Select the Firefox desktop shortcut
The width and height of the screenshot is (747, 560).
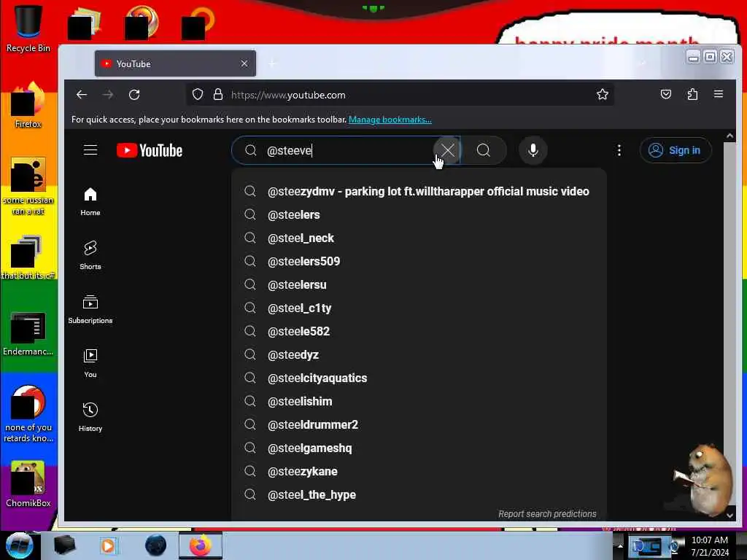[28, 105]
